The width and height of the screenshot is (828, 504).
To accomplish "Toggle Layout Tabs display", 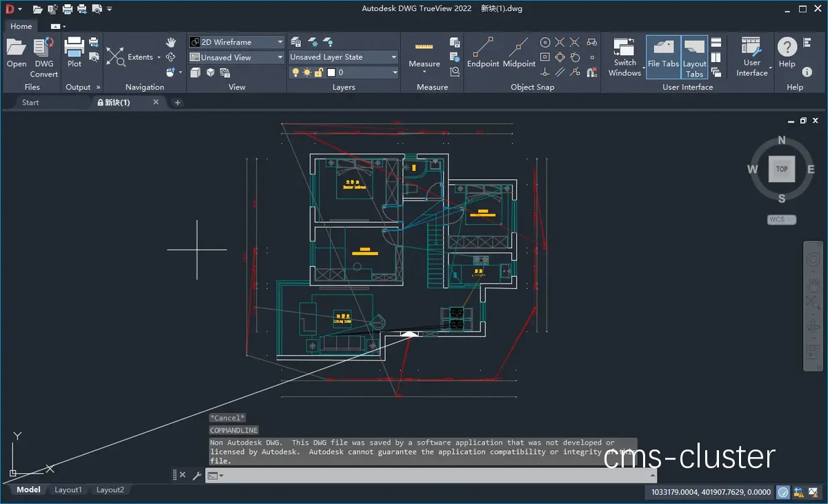I will tap(695, 57).
